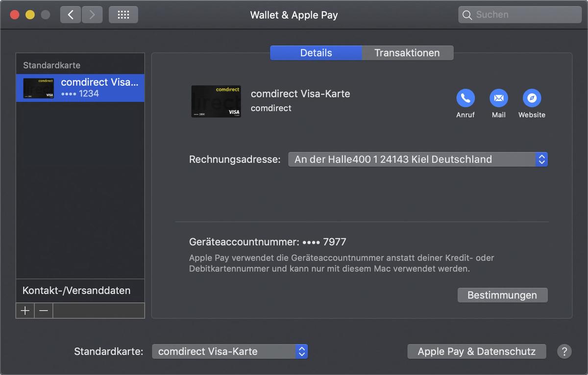The image size is (588, 375).
Task: Focus the Suchen search field
Action: [520, 15]
